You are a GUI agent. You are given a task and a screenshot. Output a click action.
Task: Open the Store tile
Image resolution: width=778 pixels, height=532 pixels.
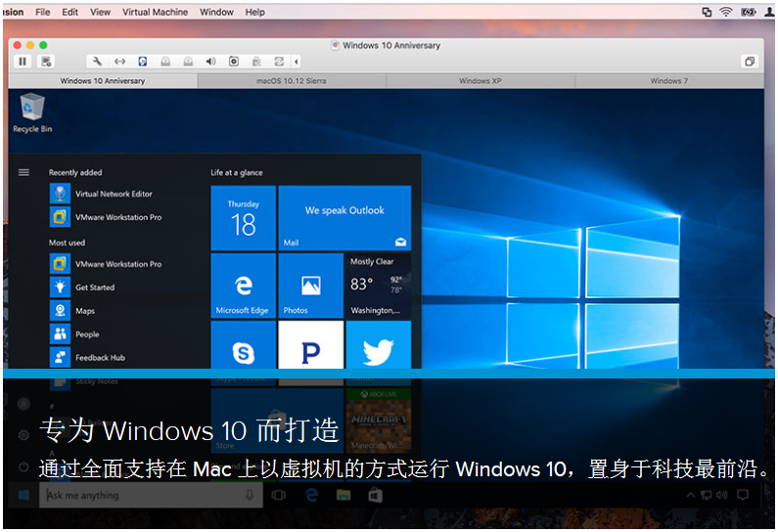277,421
